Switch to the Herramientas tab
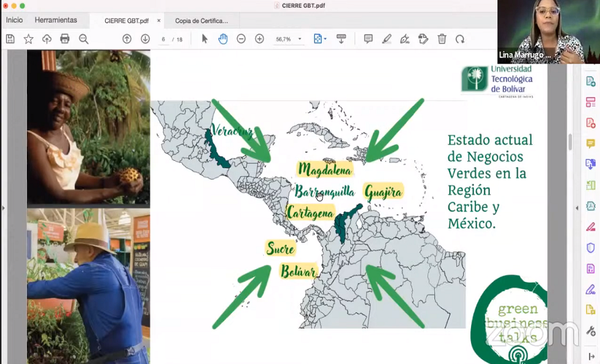 pyautogui.click(x=56, y=20)
